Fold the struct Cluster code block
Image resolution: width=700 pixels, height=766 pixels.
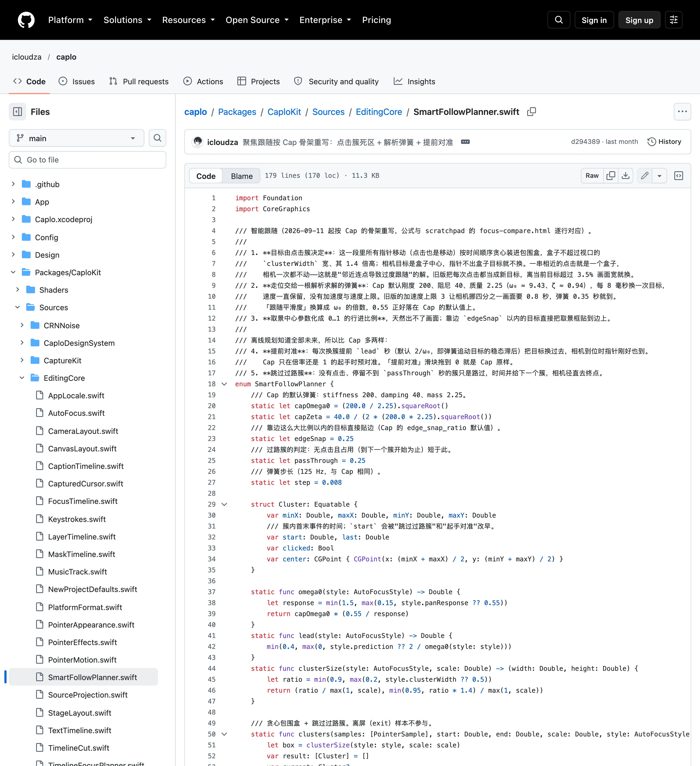click(x=224, y=504)
